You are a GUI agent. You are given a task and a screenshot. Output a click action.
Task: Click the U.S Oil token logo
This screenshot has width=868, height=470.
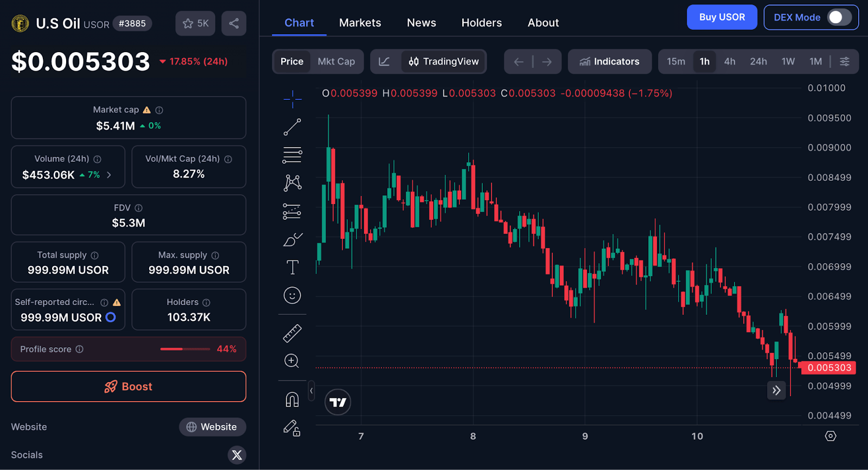21,23
